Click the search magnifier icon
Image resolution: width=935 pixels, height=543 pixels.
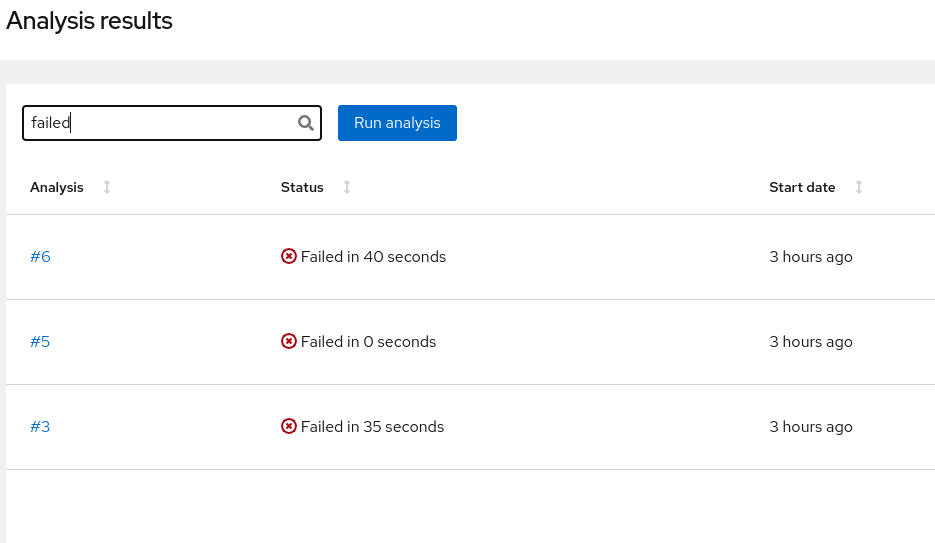[306, 123]
